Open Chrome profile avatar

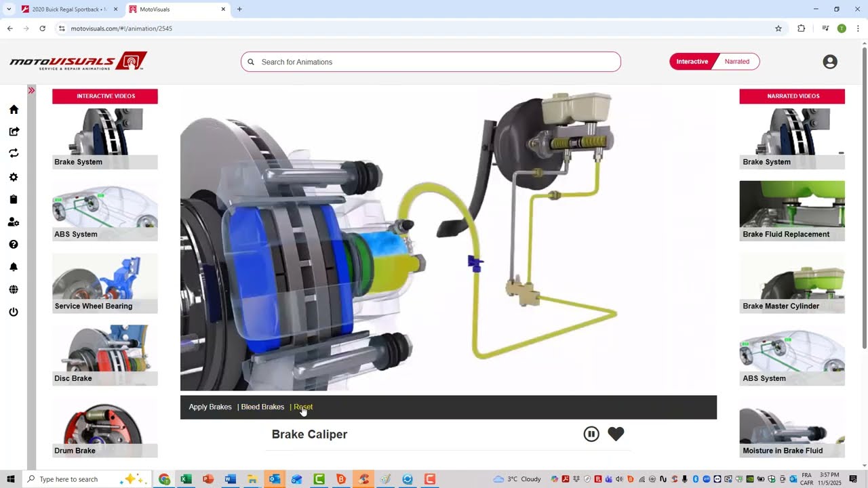pyautogui.click(x=842, y=28)
